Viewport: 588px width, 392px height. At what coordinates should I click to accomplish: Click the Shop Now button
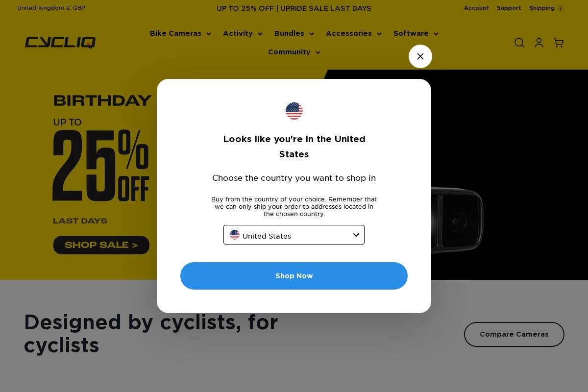[x=294, y=276]
